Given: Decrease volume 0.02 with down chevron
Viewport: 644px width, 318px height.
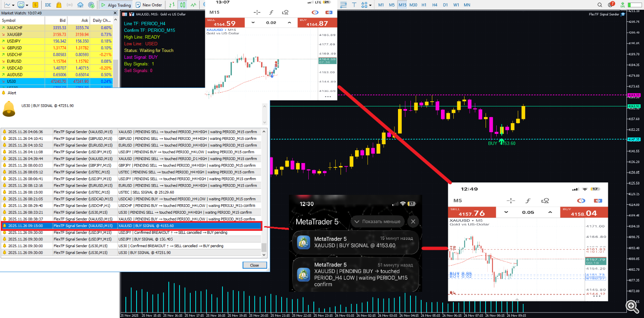Looking at the screenshot, I should (x=253, y=23).
